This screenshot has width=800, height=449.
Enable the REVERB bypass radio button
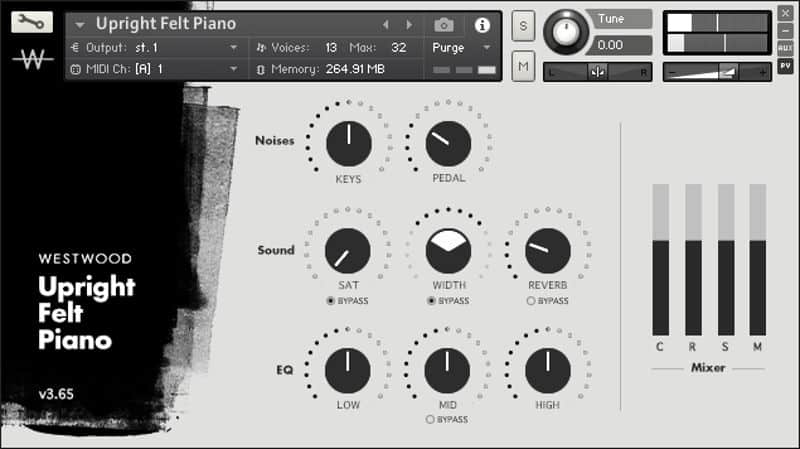530,301
